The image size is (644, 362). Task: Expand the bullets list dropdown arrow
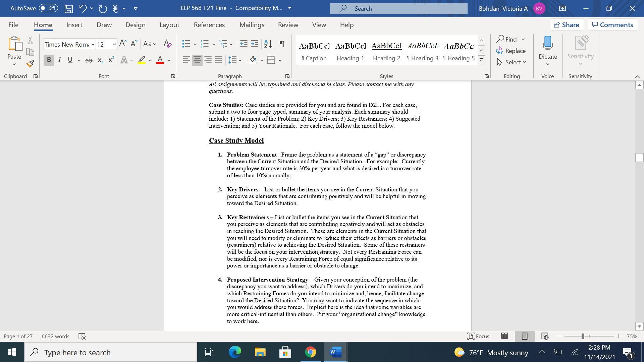click(195, 44)
